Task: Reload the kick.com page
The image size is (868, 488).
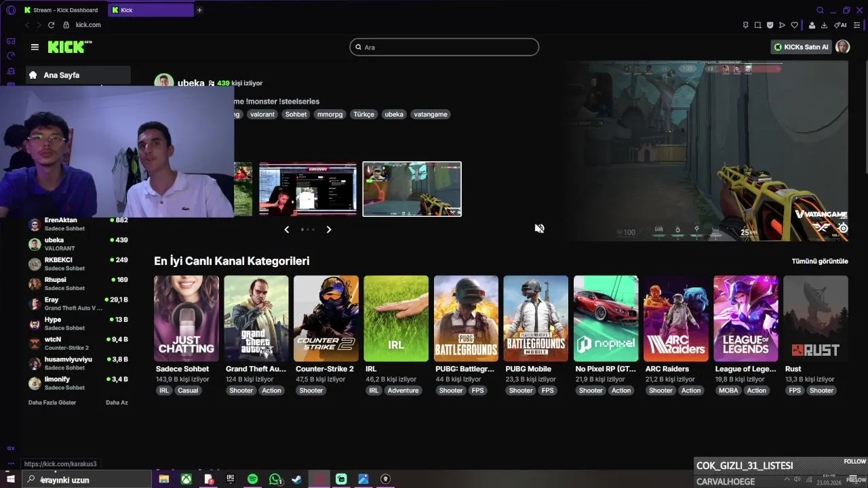Action: (51, 25)
